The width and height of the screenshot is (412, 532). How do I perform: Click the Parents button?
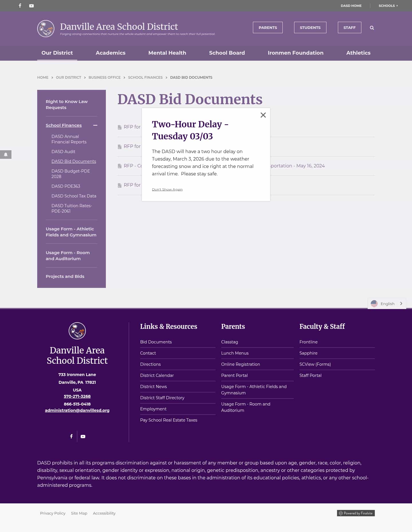pyautogui.click(x=268, y=27)
